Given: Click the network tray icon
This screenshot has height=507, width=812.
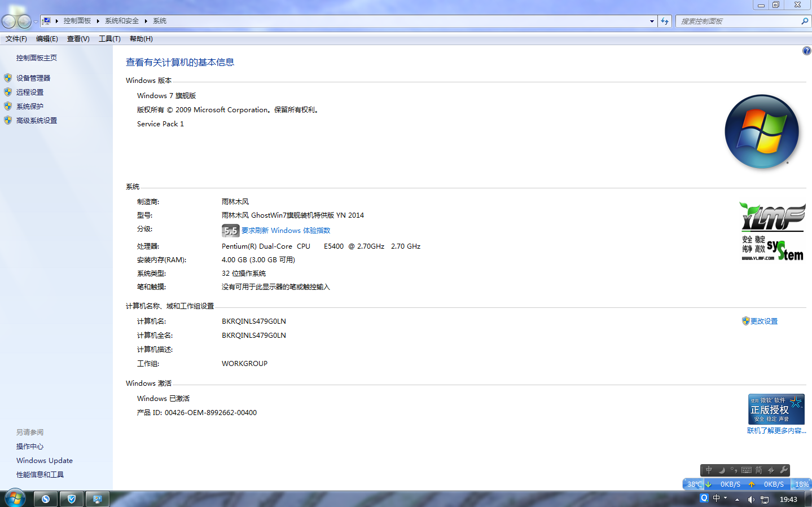Looking at the screenshot, I should (x=765, y=500).
